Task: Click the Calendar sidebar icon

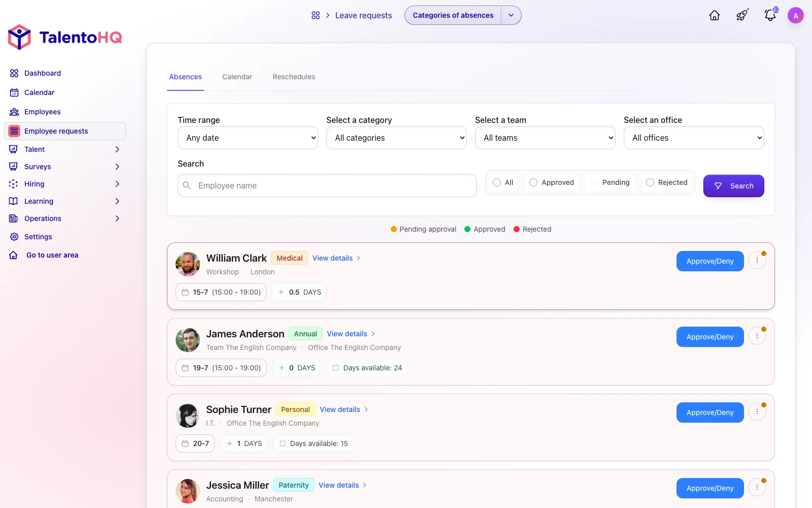Action: click(x=14, y=92)
